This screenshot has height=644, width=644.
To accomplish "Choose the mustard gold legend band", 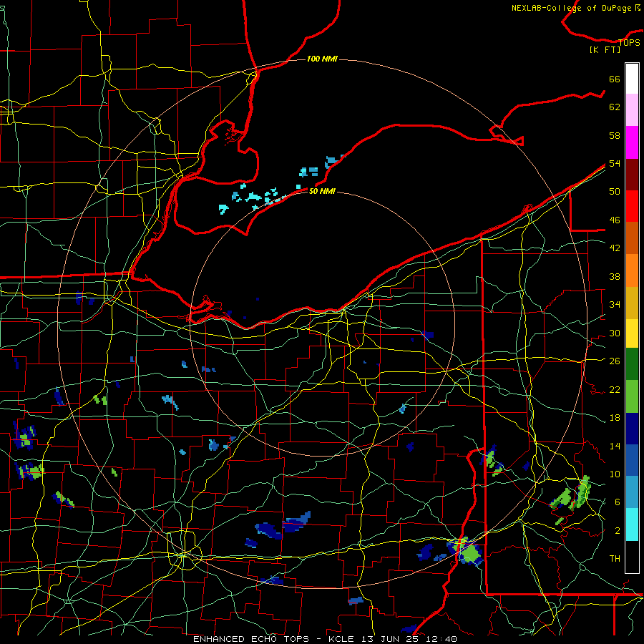I will pyautogui.click(x=632, y=303).
